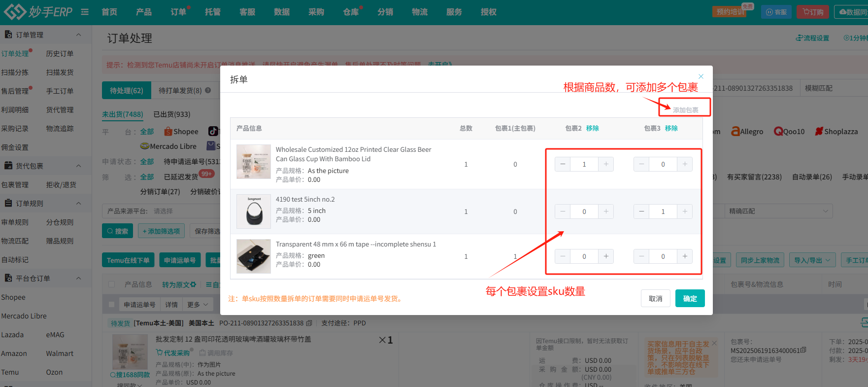Click the 搜索 search button
Viewport: 868px width, 387px height.
point(117,231)
